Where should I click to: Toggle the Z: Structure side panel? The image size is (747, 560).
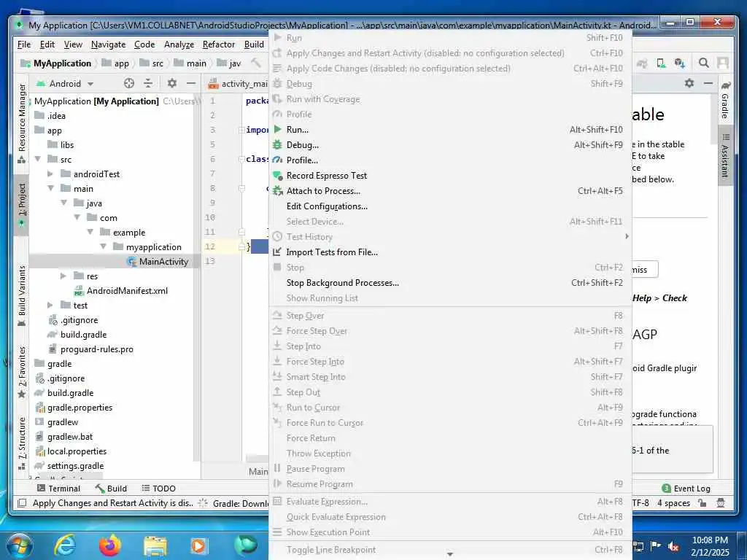click(22, 443)
